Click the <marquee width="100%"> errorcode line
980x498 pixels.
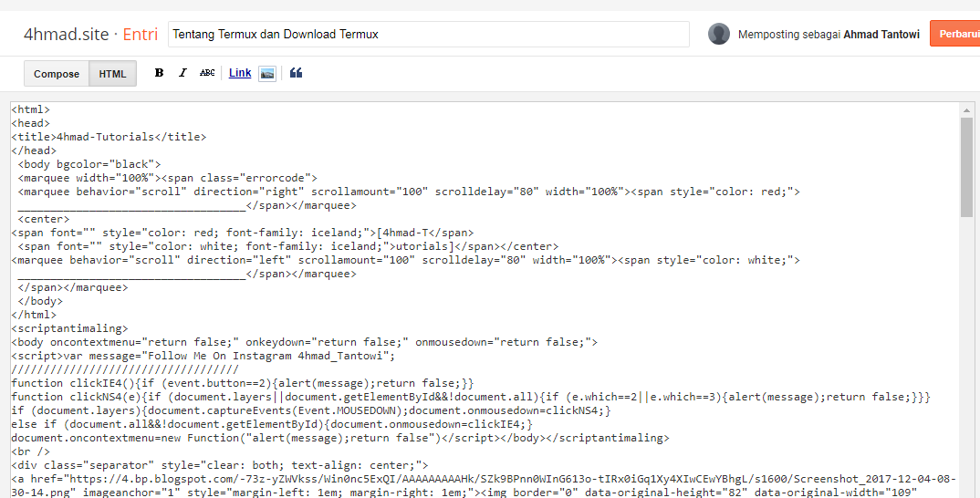click(168, 178)
